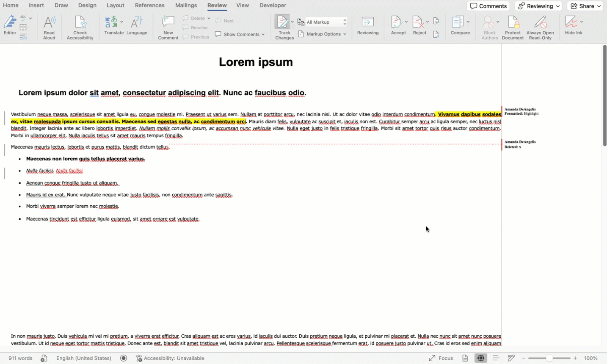The width and height of the screenshot is (607, 364).
Task: Go to next change icon
Action: (436, 34)
